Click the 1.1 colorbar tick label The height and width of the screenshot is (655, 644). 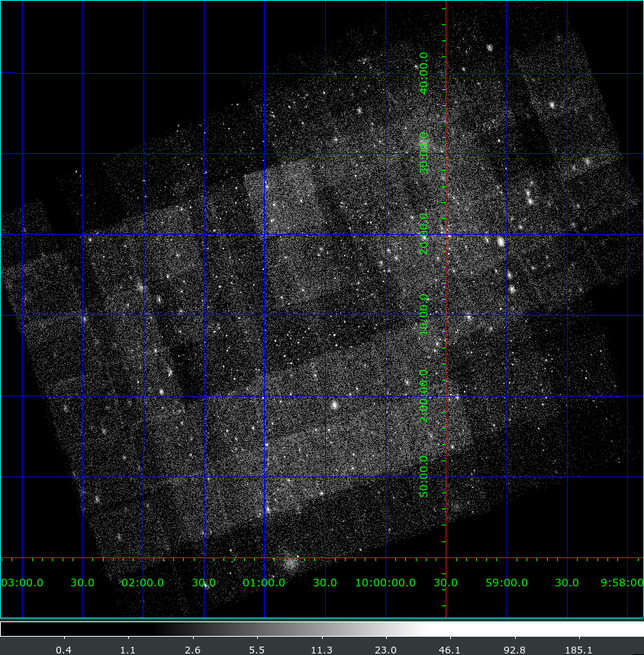pyautogui.click(x=128, y=650)
